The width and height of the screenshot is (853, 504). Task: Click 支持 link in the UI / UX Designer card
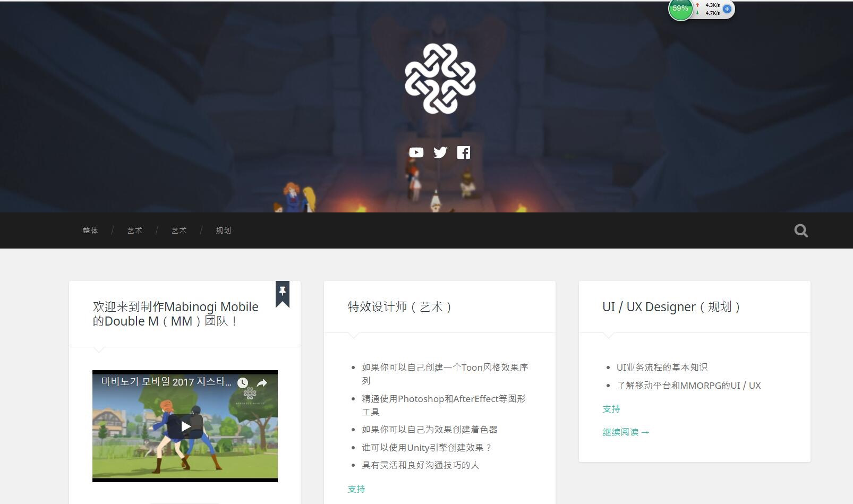[611, 409]
